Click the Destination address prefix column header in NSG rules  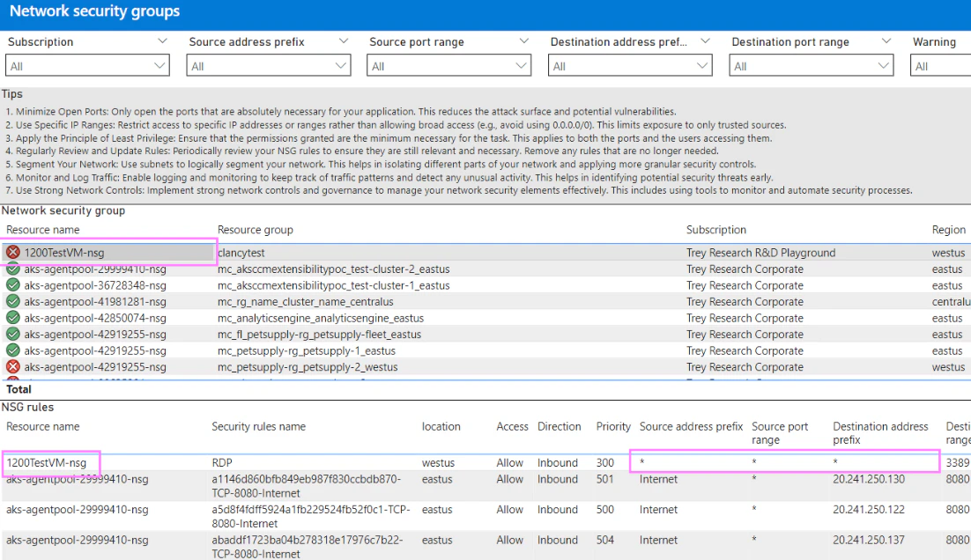[880, 433]
